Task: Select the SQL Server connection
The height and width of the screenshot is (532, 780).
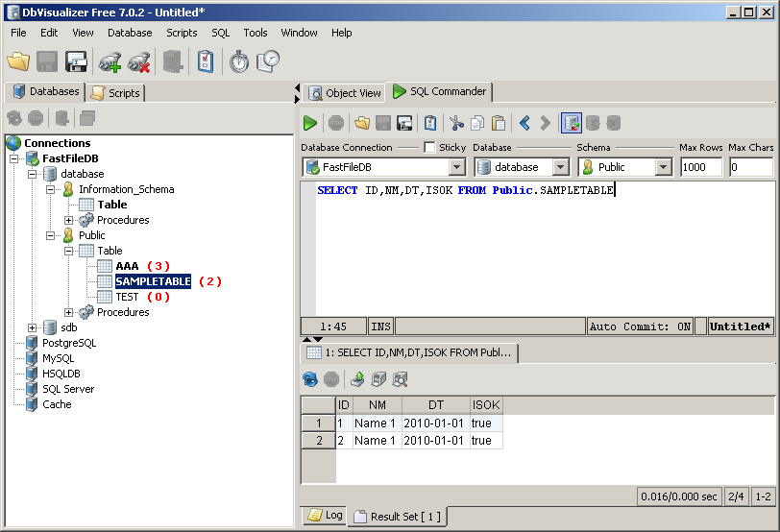Action: (x=68, y=389)
